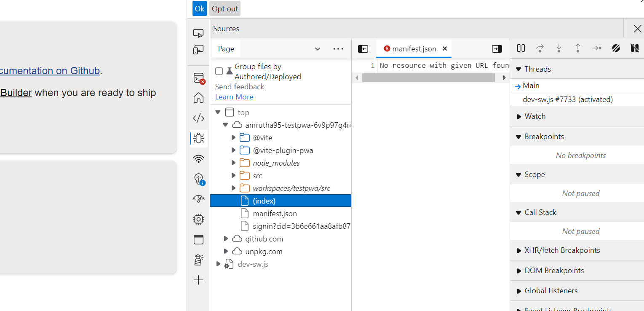Select the Main thread
The width and height of the screenshot is (644, 311).
[577, 86]
